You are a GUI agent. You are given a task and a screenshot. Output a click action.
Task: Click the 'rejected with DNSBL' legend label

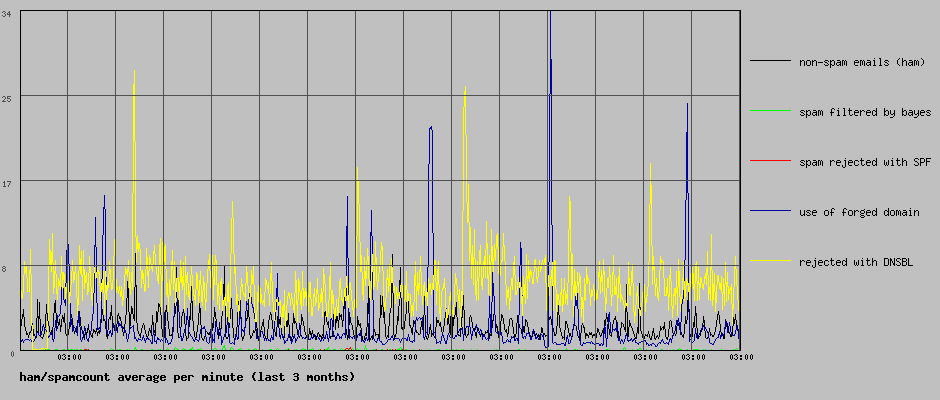point(855,262)
